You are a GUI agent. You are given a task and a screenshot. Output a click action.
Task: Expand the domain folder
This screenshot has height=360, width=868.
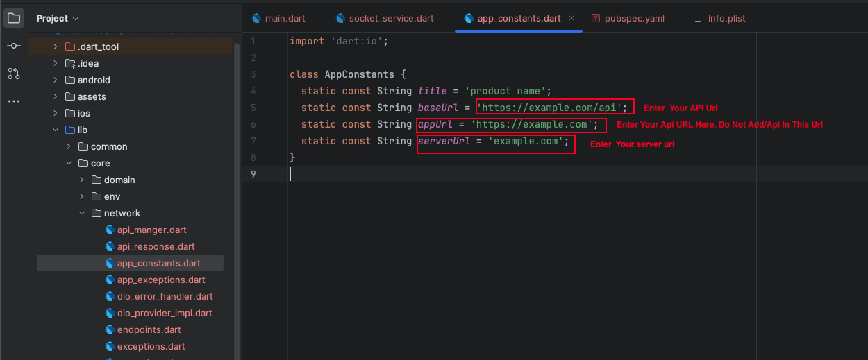coord(82,180)
